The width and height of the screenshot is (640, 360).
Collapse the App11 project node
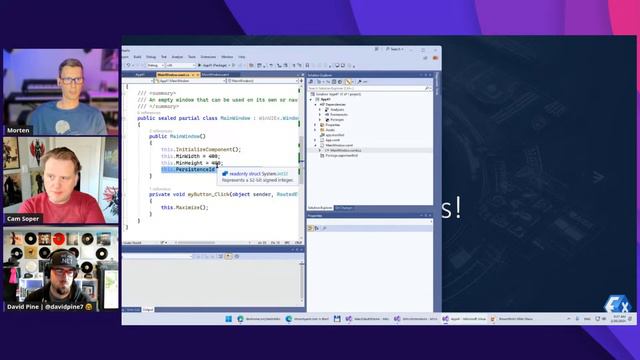tap(311, 99)
